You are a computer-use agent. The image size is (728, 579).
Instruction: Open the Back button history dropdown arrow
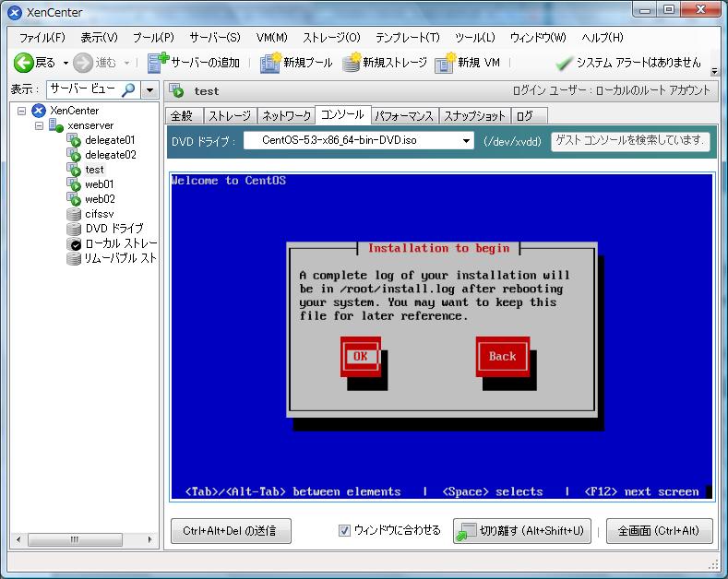pyautogui.click(x=66, y=63)
